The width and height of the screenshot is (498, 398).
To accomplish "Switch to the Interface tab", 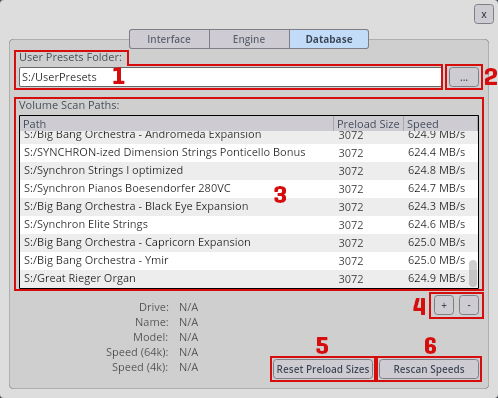I will coord(169,39).
